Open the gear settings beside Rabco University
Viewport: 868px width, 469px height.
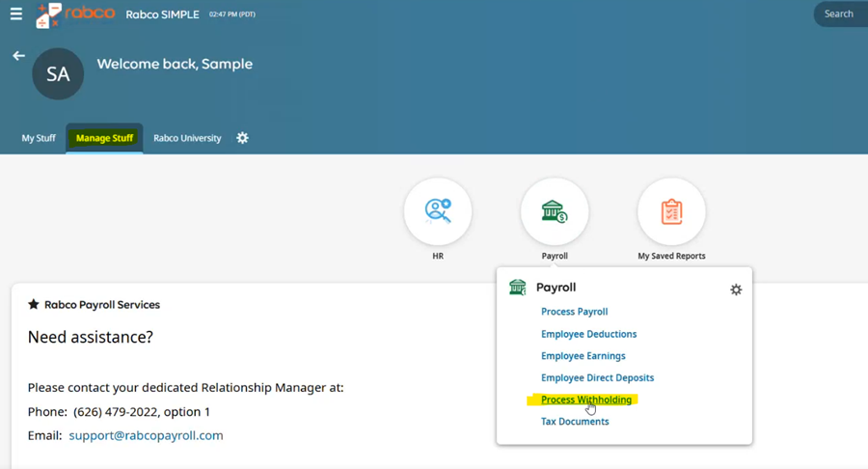(x=242, y=138)
